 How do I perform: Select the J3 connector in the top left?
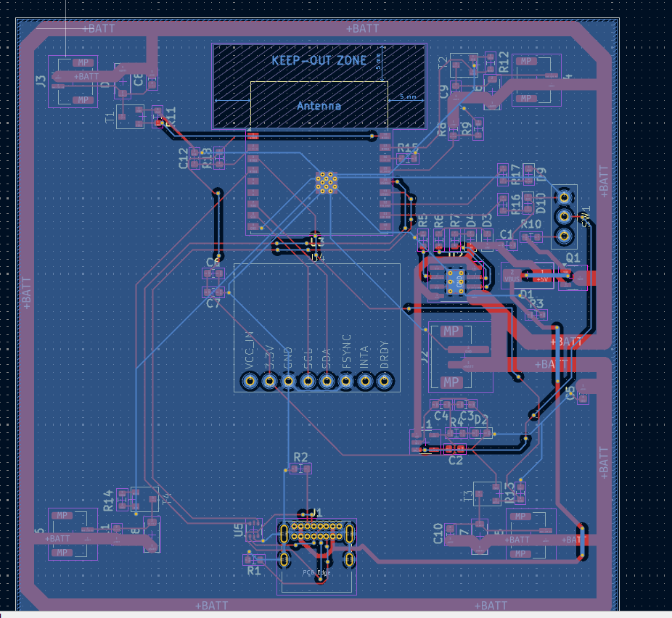[x=73, y=80]
